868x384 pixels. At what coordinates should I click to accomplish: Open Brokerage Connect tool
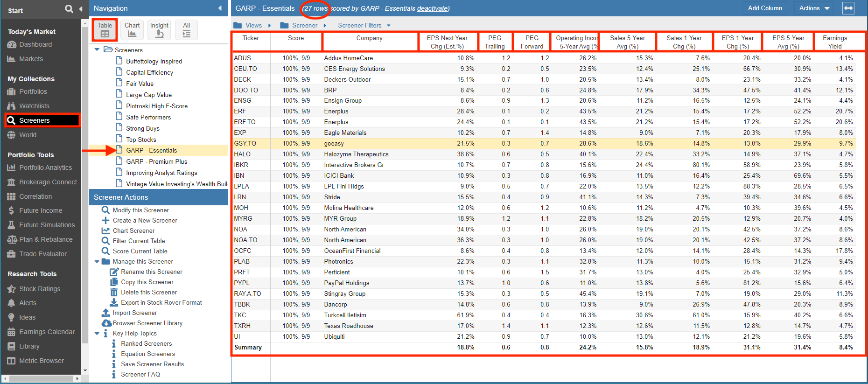tap(42, 182)
